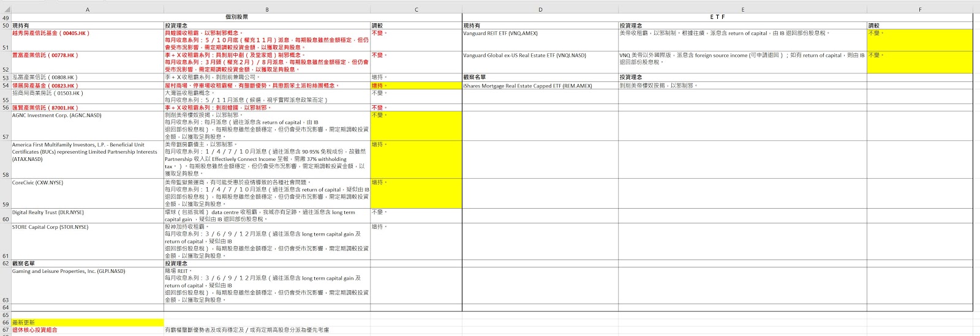Select the Vanguard REIT ETF (VNQ.AMEX) cell
Viewport: 980px width, 336px height.
tap(540, 40)
